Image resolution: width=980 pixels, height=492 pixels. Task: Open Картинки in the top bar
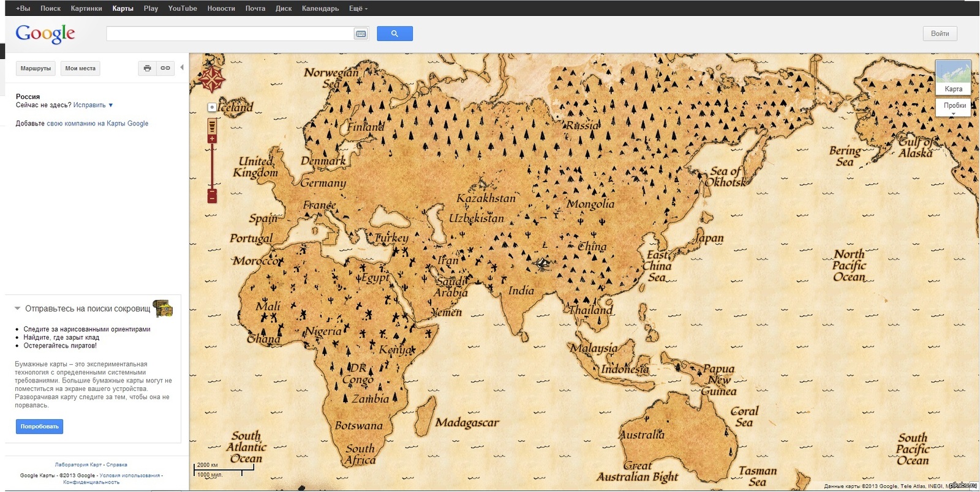tap(86, 9)
